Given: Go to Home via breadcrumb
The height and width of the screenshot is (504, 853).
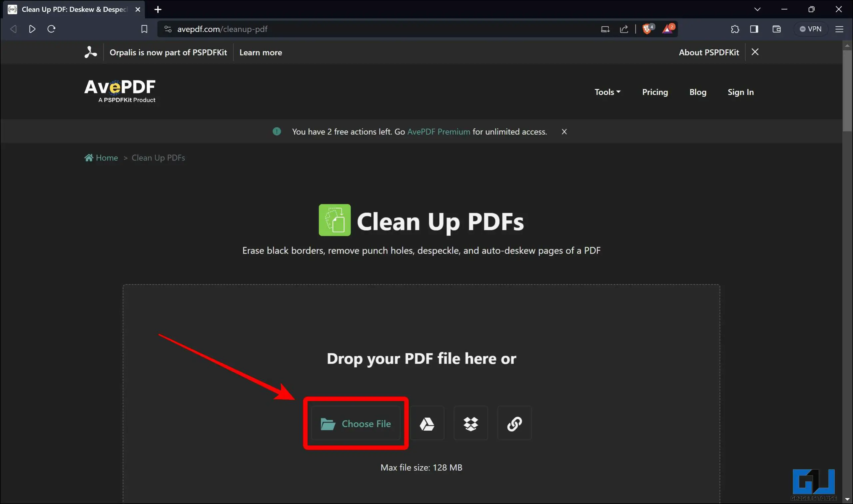Looking at the screenshot, I should click(101, 158).
